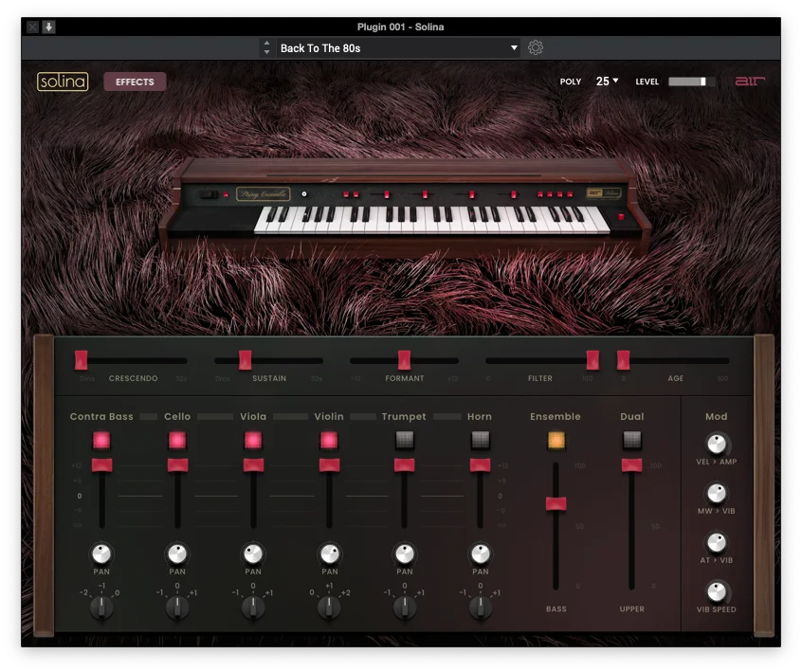Disable the Ensemble effect button

coord(556,440)
